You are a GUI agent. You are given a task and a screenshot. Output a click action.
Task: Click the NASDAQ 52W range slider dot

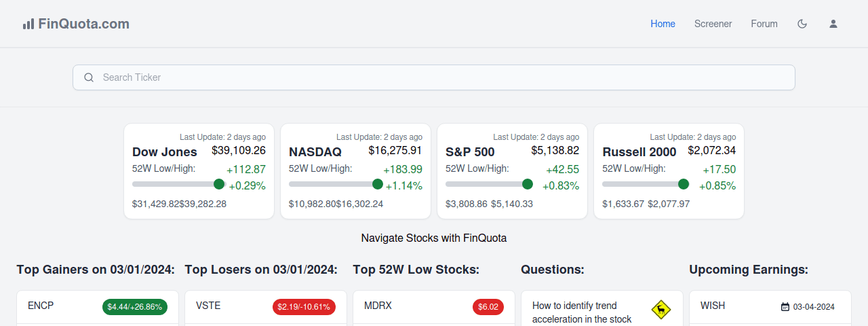(x=378, y=184)
